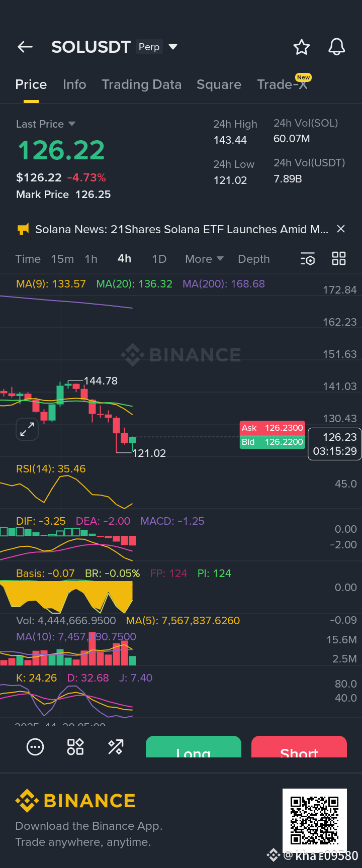Dismiss the Solana News banner
362x868 pixels.
click(x=341, y=229)
